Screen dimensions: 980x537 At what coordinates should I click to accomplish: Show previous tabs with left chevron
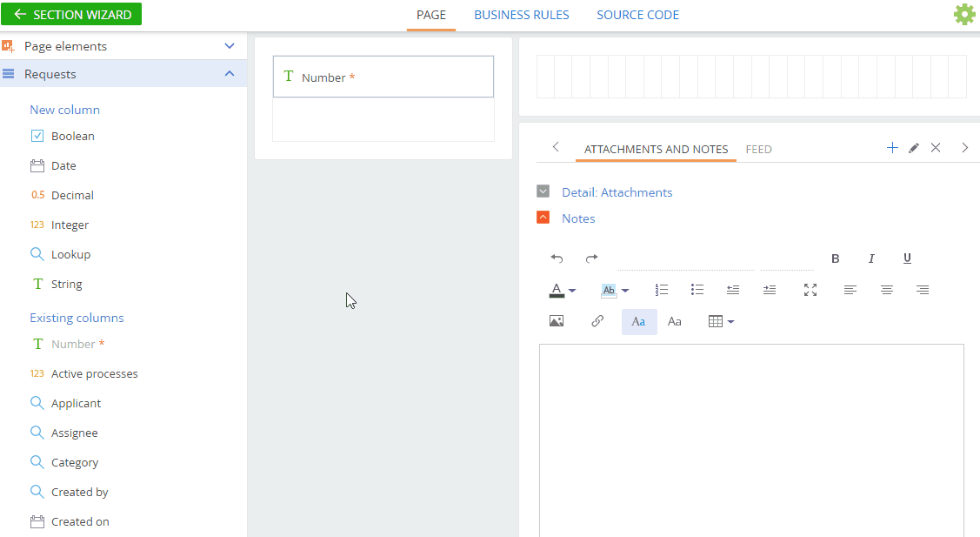pos(556,147)
